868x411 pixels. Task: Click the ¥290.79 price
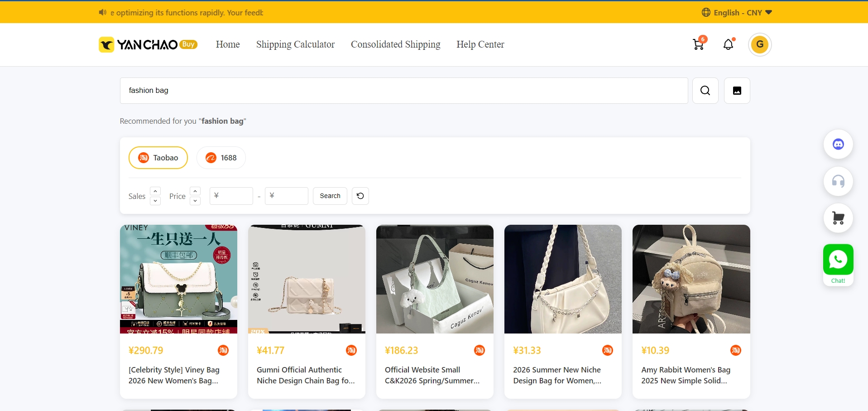coord(146,350)
